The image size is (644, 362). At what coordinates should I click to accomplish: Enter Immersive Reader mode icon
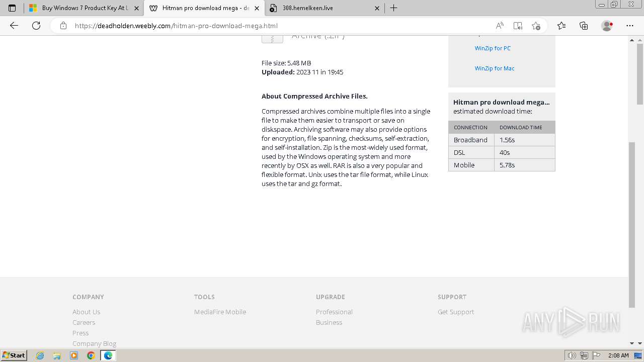click(518, 26)
